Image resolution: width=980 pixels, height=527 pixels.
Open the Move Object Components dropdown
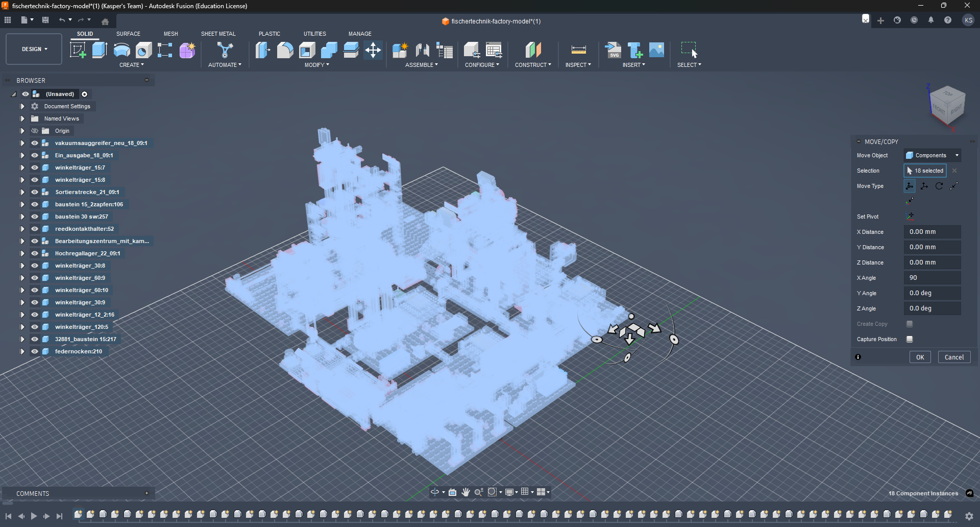pos(932,155)
